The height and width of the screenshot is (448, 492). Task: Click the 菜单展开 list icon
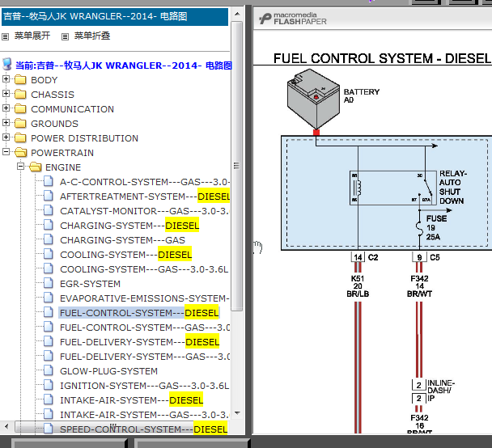click(6, 36)
